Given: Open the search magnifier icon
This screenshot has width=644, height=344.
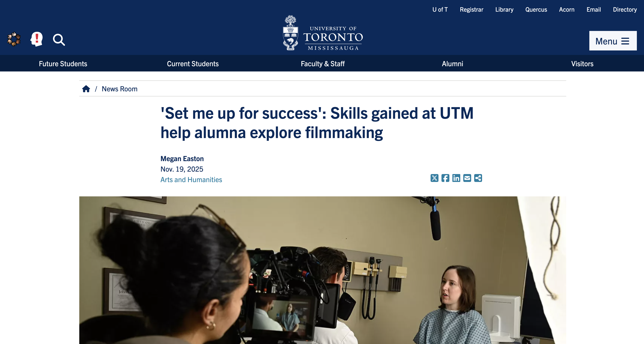Looking at the screenshot, I should 59,40.
